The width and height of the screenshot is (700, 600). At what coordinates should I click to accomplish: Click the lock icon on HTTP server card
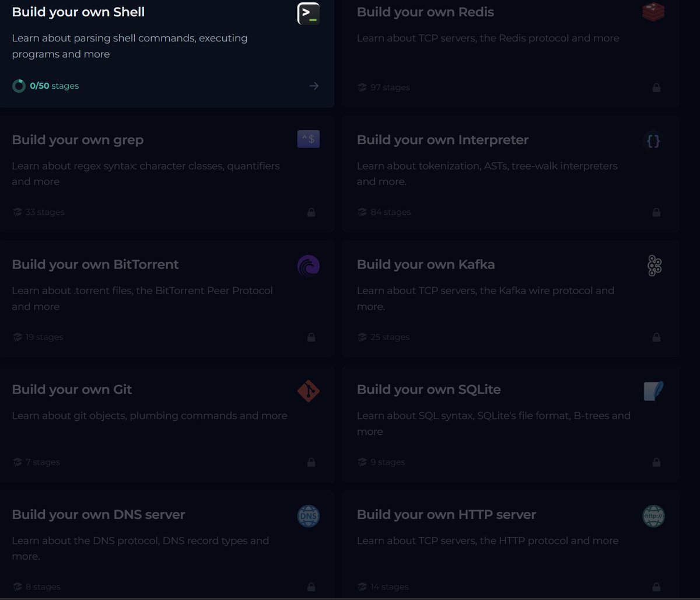[656, 587]
